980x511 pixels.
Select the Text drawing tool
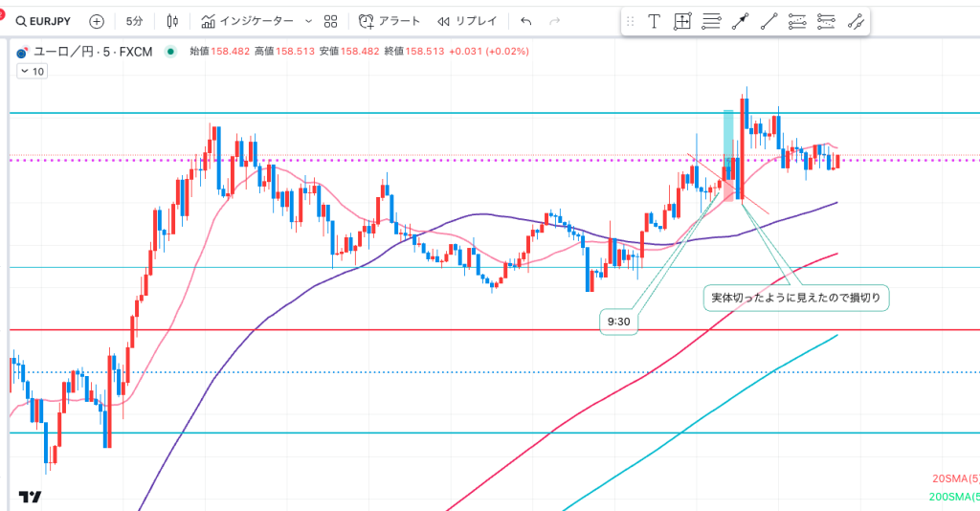655,21
